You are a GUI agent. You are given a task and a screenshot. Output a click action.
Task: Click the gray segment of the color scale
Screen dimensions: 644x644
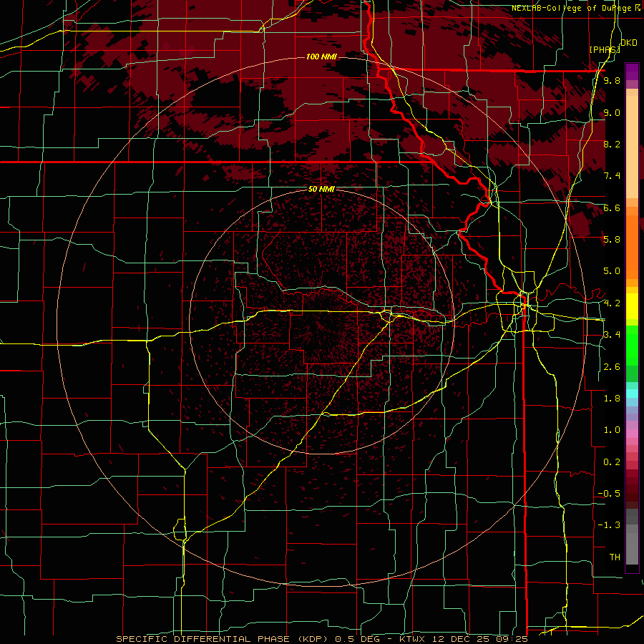click(x=632, y=536)
